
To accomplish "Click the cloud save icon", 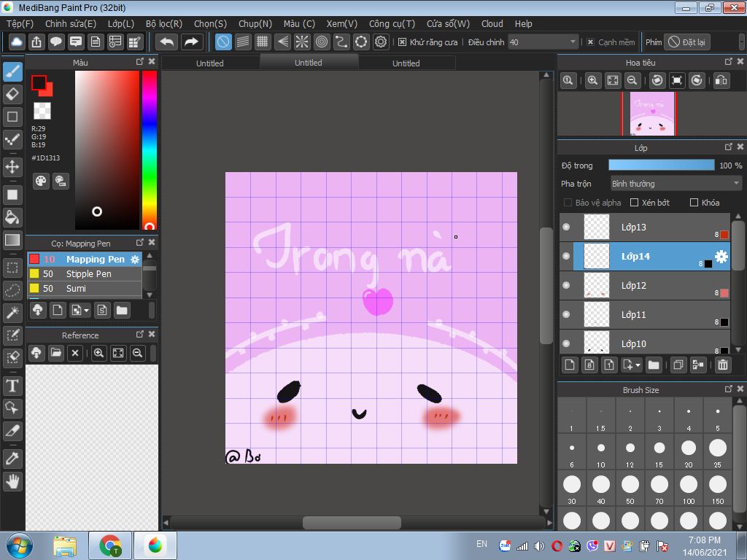I will [x=16, y=42].
